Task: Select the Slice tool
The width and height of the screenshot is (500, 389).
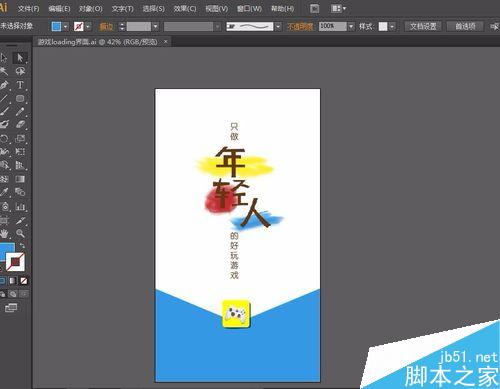Action: click(x=20, y=220)
